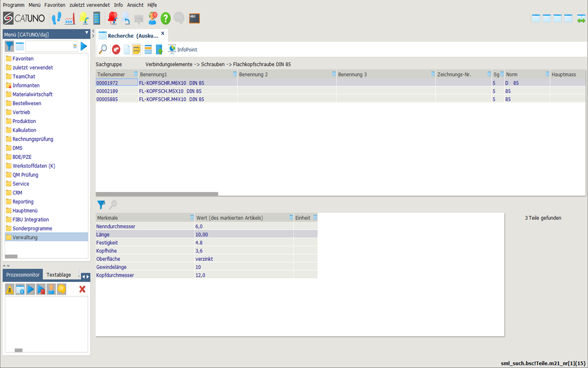Toggle the filter funnel in the menu panel
The width and height of the screenshot is (588, 368).
[9, 46]
